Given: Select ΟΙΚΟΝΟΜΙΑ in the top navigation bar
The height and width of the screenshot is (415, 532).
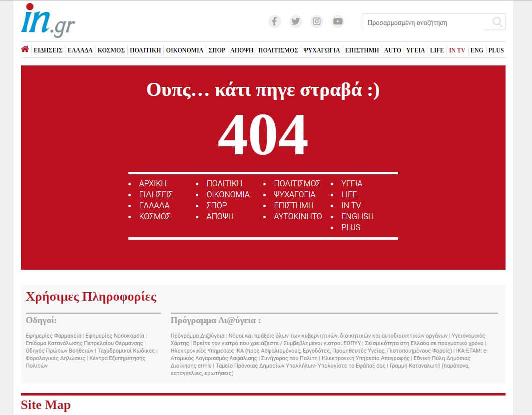Looking at the screenshot, I should [x=185, y=50].
